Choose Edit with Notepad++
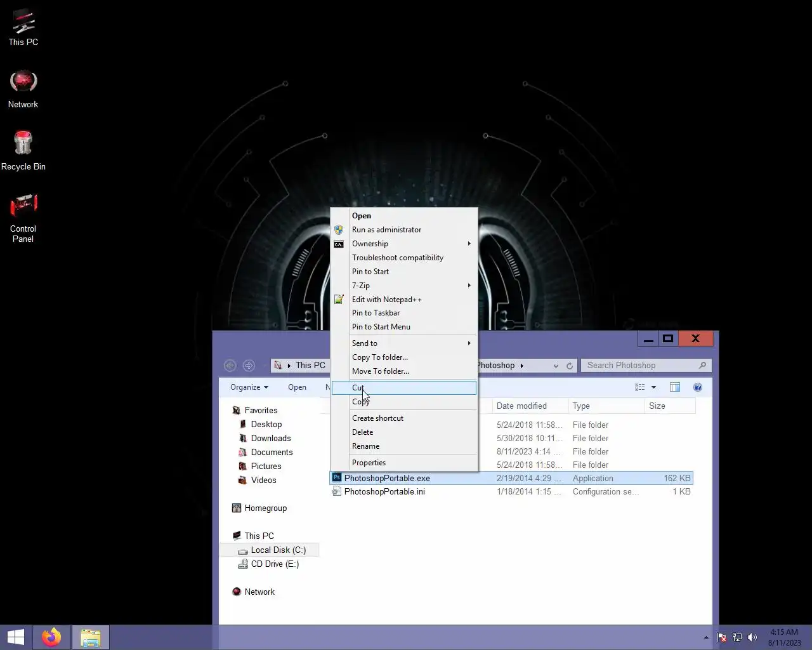The height and width of the screenshot is (650, 812). 404,300
